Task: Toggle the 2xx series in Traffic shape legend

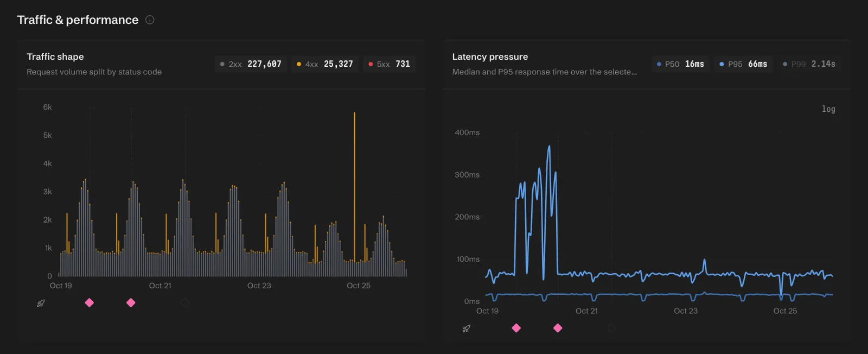Action: [x=251, y=64]
